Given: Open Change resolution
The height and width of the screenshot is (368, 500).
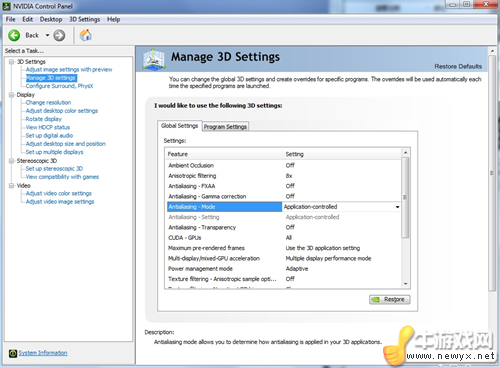Looking at the screenshot, I should tap(48, 102).
